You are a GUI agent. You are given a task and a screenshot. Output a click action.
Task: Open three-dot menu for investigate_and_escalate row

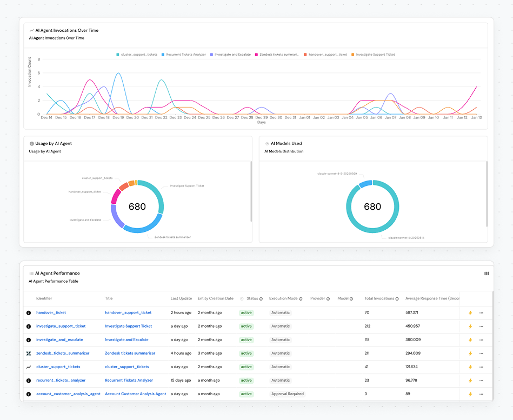coord(481,340)
